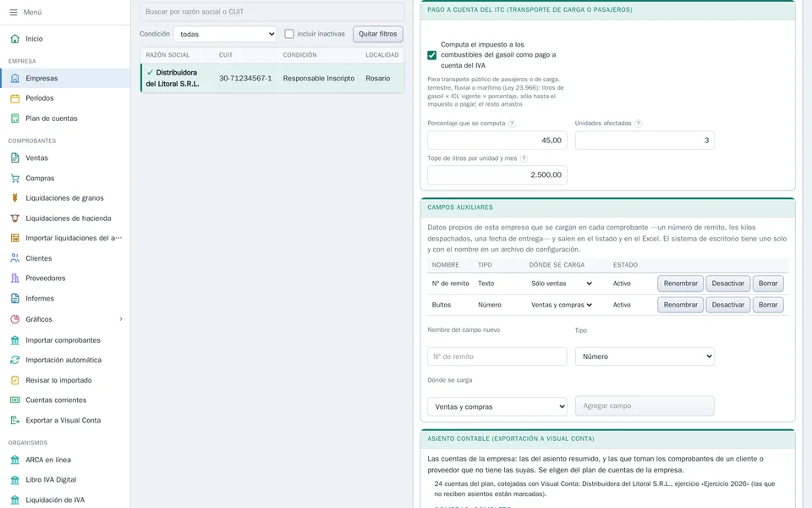This screenshot has width=812, height=508.
Task: Click help icon next to Unidades afectadas
Action: pos(638,124)
